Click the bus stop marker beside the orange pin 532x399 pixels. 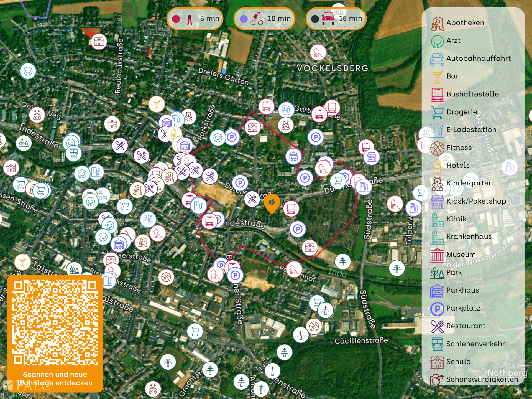pos(291,209)
